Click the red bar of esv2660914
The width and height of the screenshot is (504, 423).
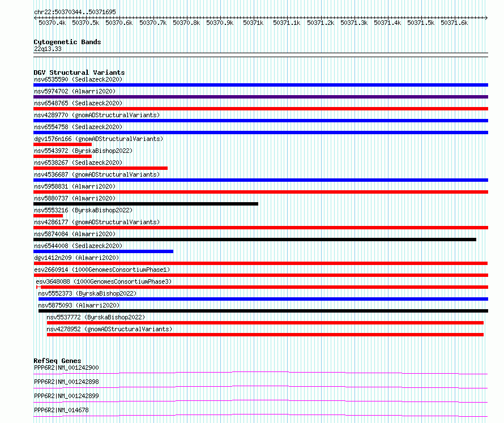pos(260,275)
